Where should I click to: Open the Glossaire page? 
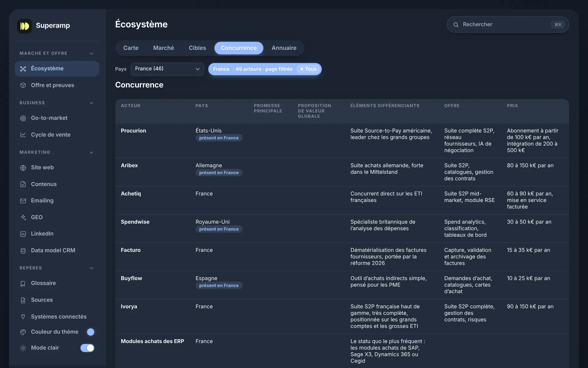tap(57, 283)
